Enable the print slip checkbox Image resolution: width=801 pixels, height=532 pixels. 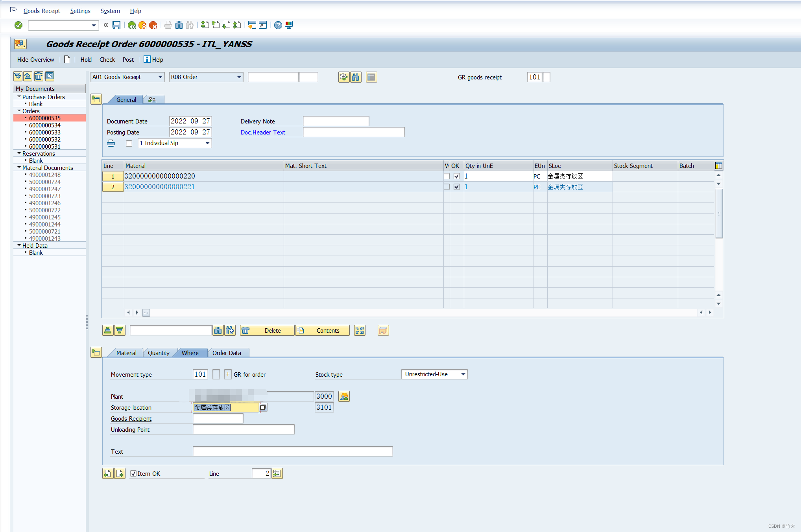[x=129, y=144]
